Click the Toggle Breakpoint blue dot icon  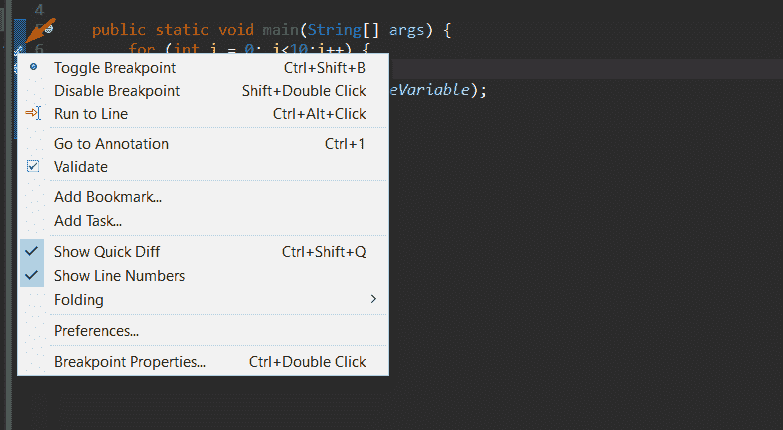pos(33,66)
